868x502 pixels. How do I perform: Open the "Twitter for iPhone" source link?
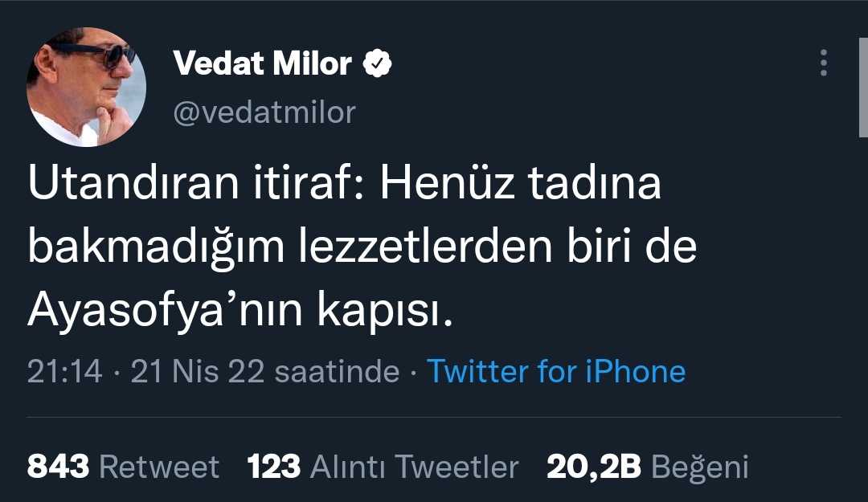pos(555,371)
